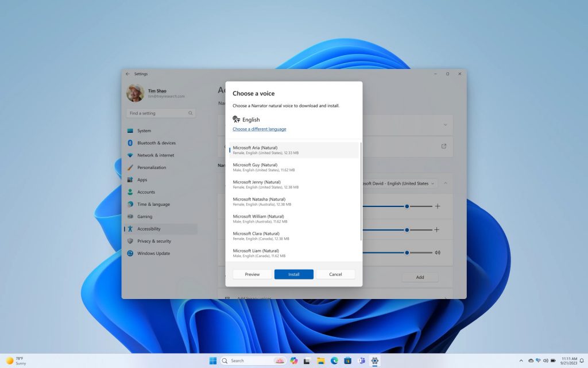Image resolution: width=588 pixels, height=368 pixels.
Task: Open Microsoft Edge from the taskbar
Action: 334,361
